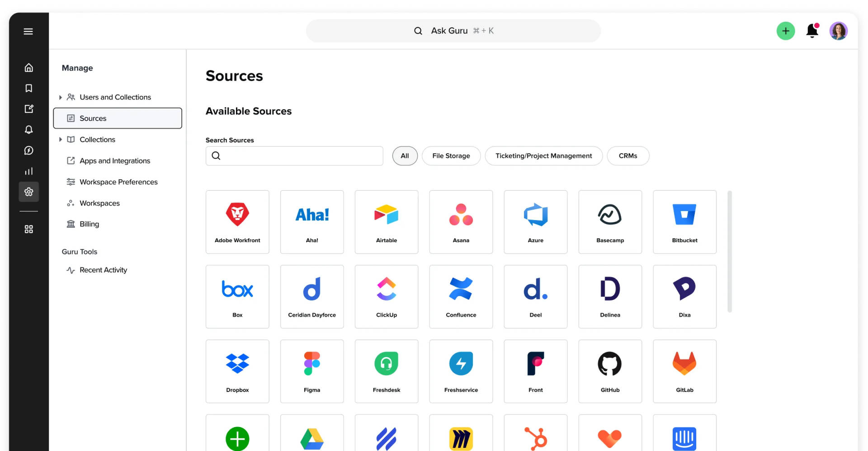868x451 pixels.
Task: Select the Deel source card
Action: click(x=536, y=296)
